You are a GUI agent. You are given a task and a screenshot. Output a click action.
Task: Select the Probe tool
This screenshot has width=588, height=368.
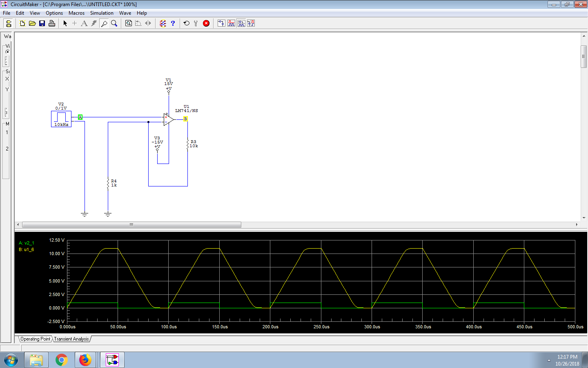pos(104,23)
